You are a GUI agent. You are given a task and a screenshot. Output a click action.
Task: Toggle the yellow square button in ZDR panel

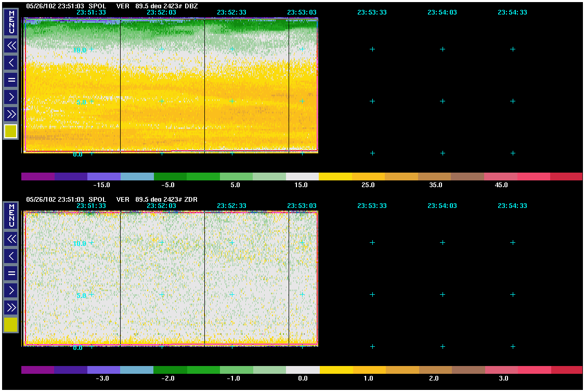11,325
